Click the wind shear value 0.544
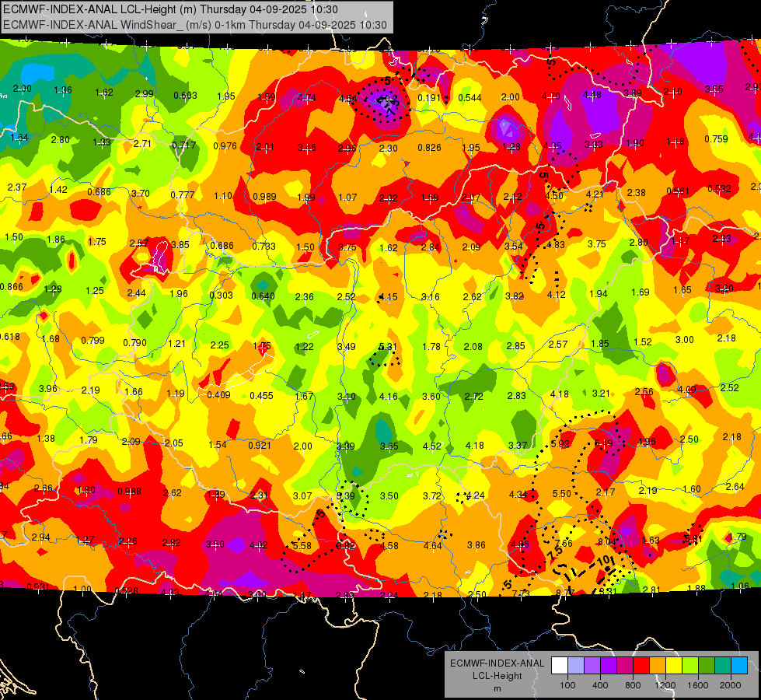Viewport: 761px width, 700px height. 470,98
